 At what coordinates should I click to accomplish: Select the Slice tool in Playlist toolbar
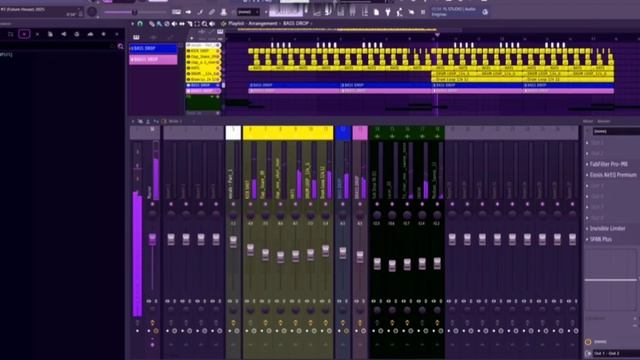[x=189, y=24]
